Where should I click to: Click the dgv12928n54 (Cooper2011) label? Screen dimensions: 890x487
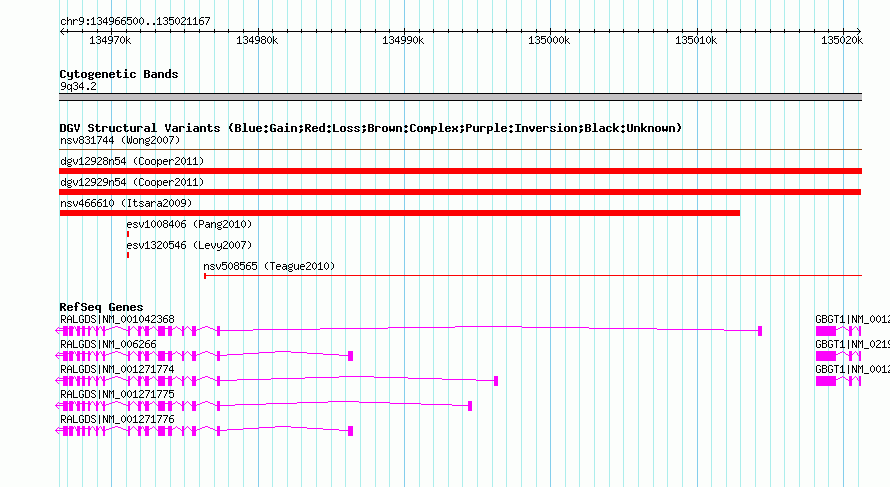tap(132, 161)
